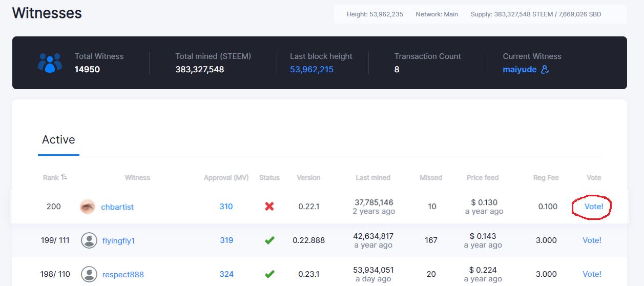Image resolution: width=644 pixels, height=286 pixels.
Task: Click the Status column header
Action: pos(269,178)
